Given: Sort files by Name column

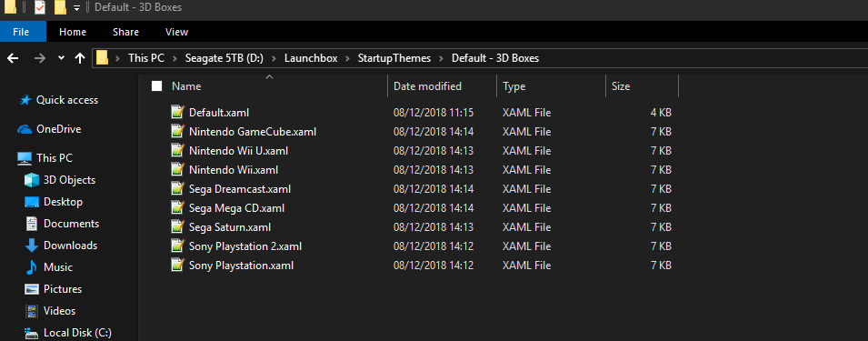Looking at the screenshot, I should pyautogui.click(x=186, y=86).
